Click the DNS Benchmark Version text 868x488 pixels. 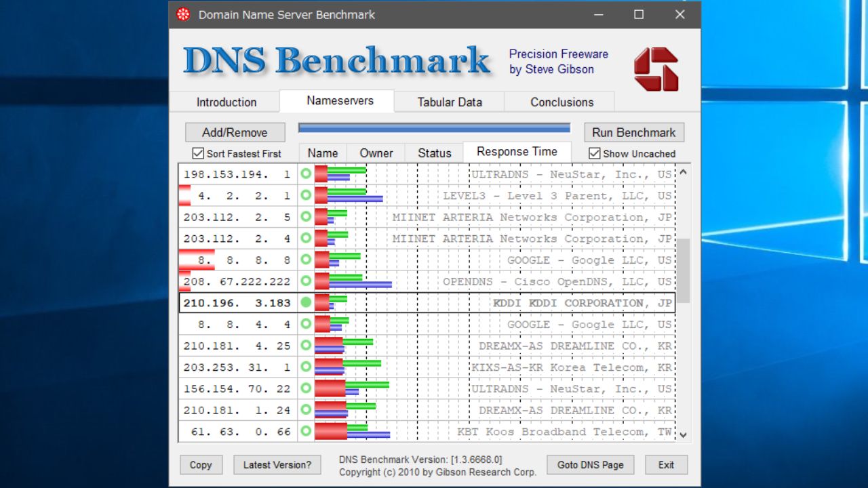(x=420, y=460)
